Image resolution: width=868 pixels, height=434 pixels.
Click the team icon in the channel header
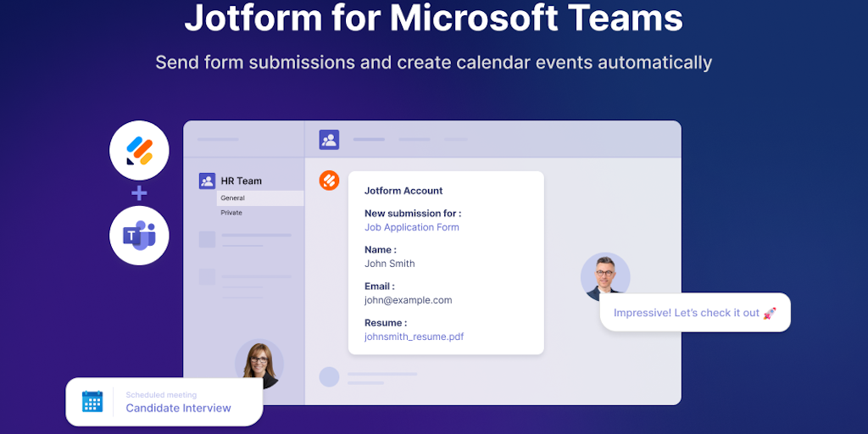click(329, 140)
